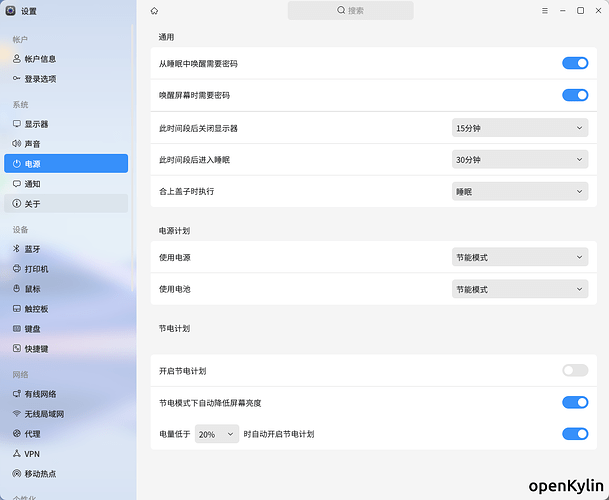Open the 30分钟 sleep timeout dropdown

point(520,160)
